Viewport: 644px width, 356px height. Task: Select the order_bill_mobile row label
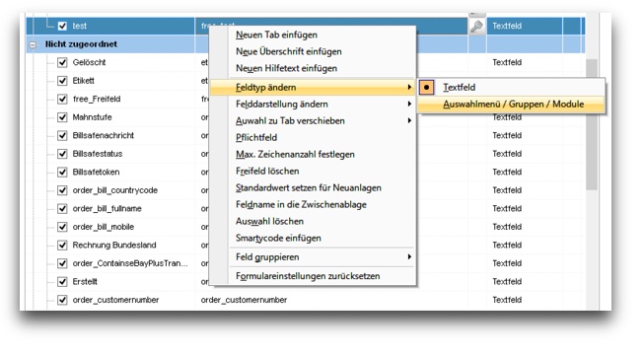pyautogui.click(x=104, y=227)
